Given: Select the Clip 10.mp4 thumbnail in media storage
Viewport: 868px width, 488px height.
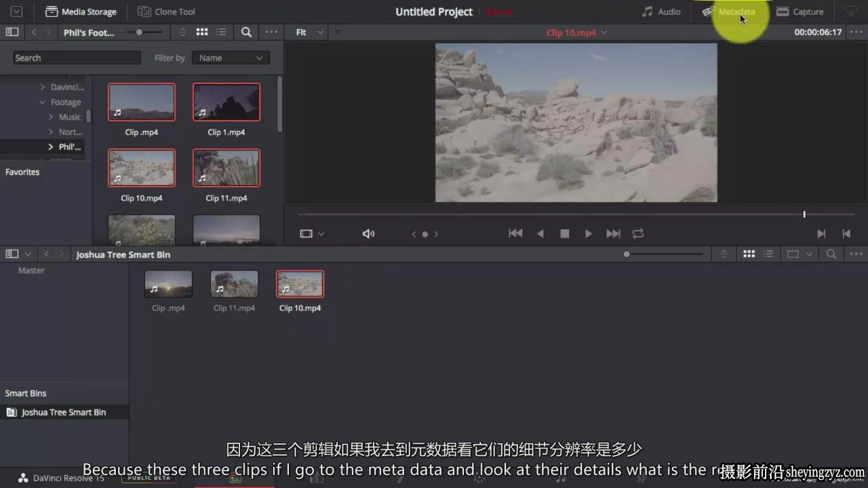Looking at the screenshot, I should click(x=142, y=168).
